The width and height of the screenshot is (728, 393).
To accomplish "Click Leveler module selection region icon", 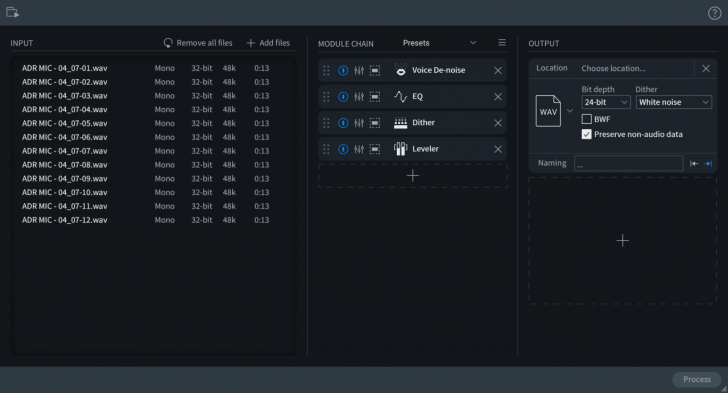I will [x=375, y=149].
